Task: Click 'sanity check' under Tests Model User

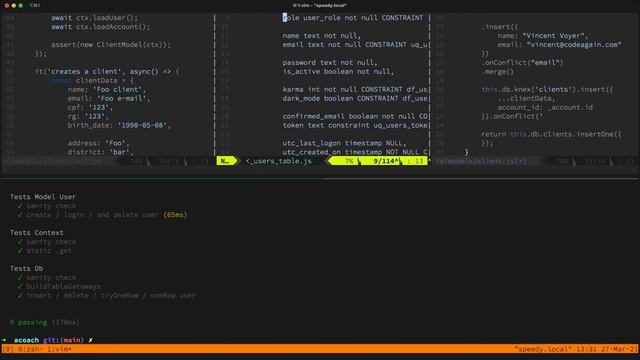Action: pos(51,206)
